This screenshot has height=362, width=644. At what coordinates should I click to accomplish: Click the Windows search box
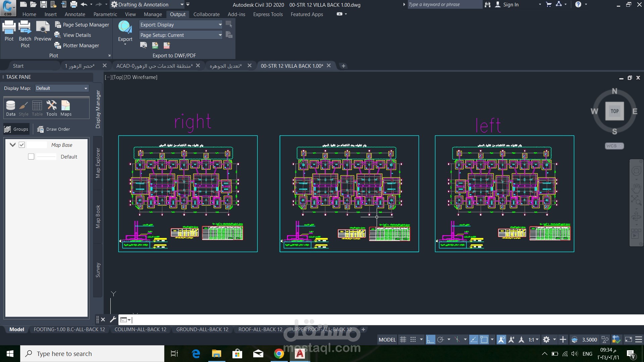(92, 354)
